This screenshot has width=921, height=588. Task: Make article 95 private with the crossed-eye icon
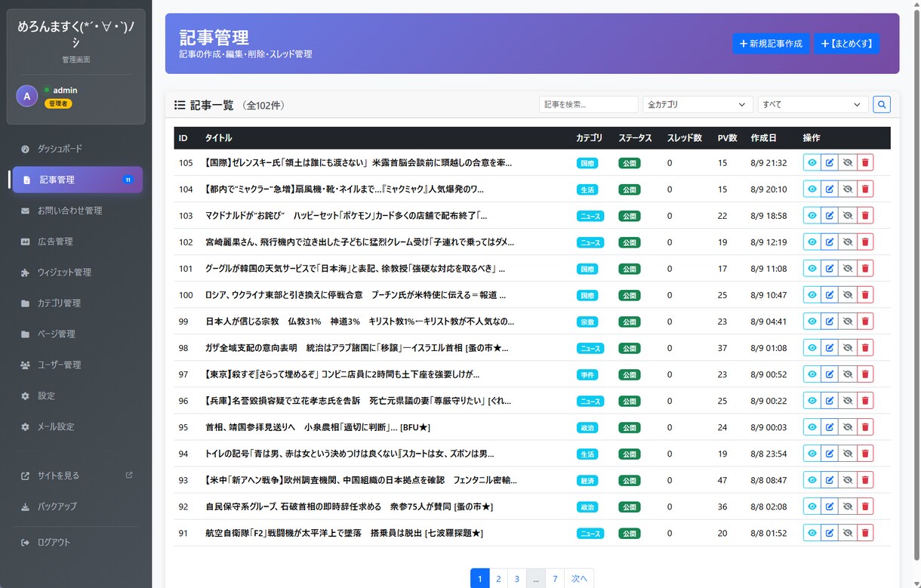848,426
